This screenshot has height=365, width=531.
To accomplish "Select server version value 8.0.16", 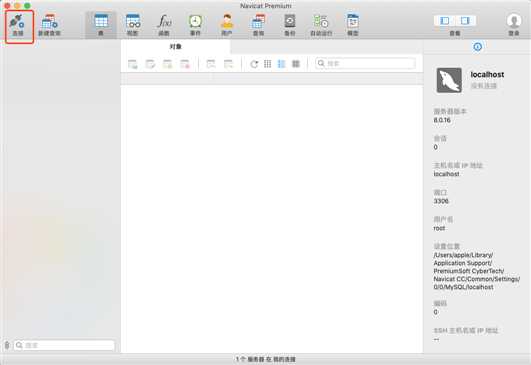I will [442, 120].
